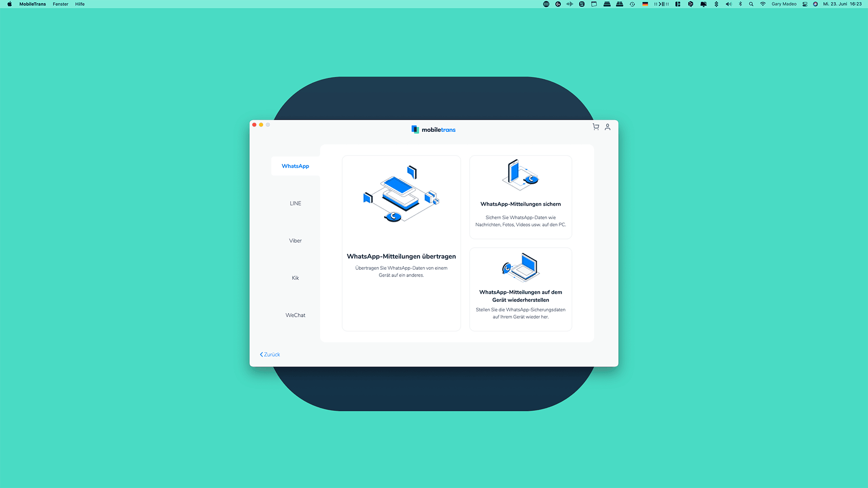Click the Dropbox menu bar icon
The image size is (868, 488).
pyautogui.click(x=717, y=4)
